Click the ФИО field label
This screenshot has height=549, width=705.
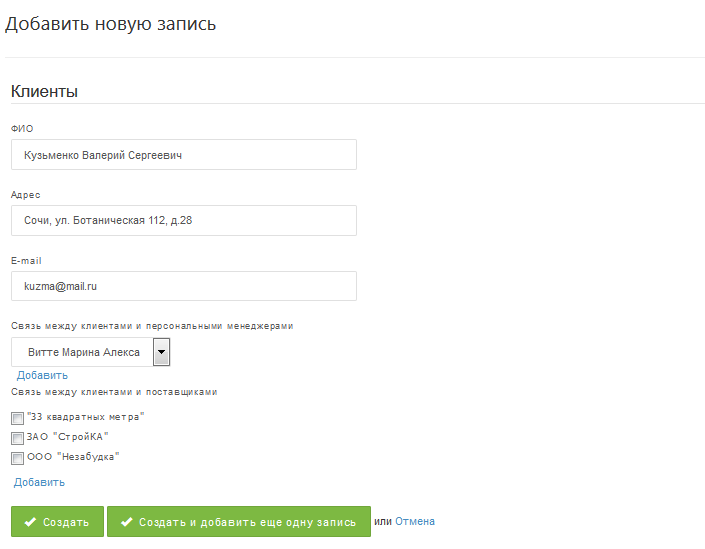[22, 129]
